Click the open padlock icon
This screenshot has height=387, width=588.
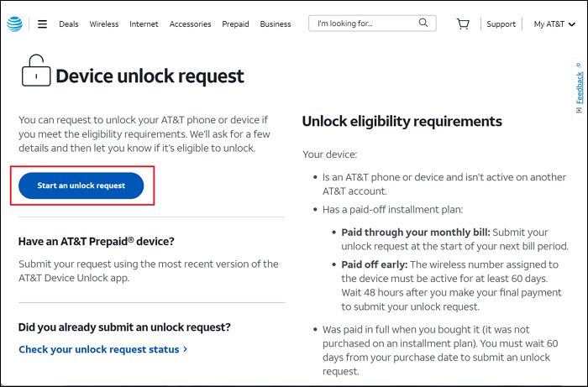pos(34,71)
